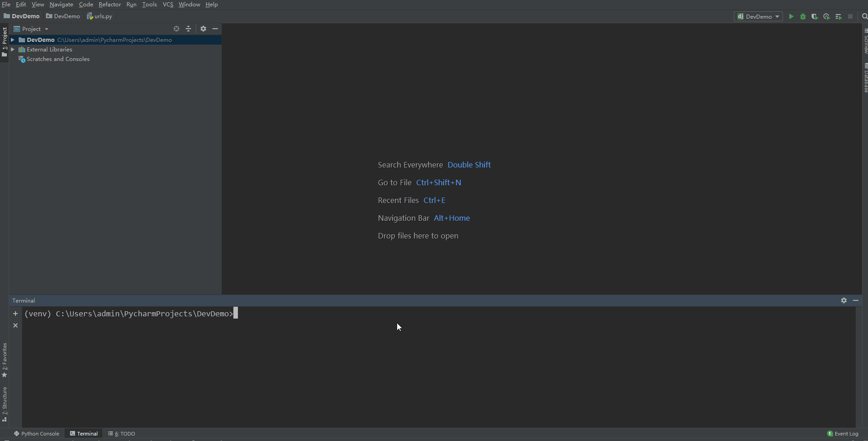This screenshot has height=441, width=868.
Task: Toggle the Structure tool window
Action: (5, 404)
